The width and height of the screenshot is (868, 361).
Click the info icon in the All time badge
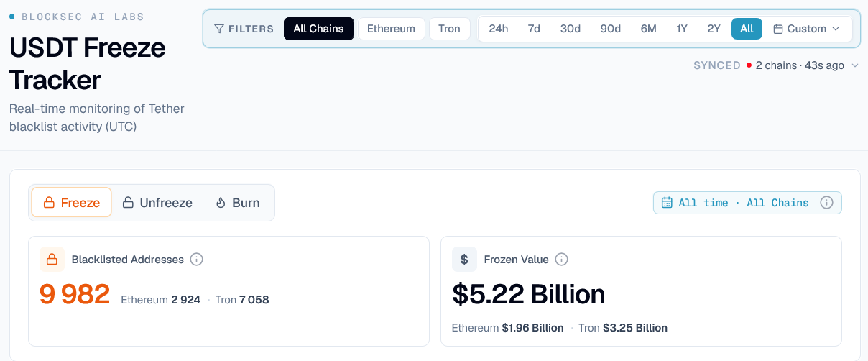click(826, 203)
